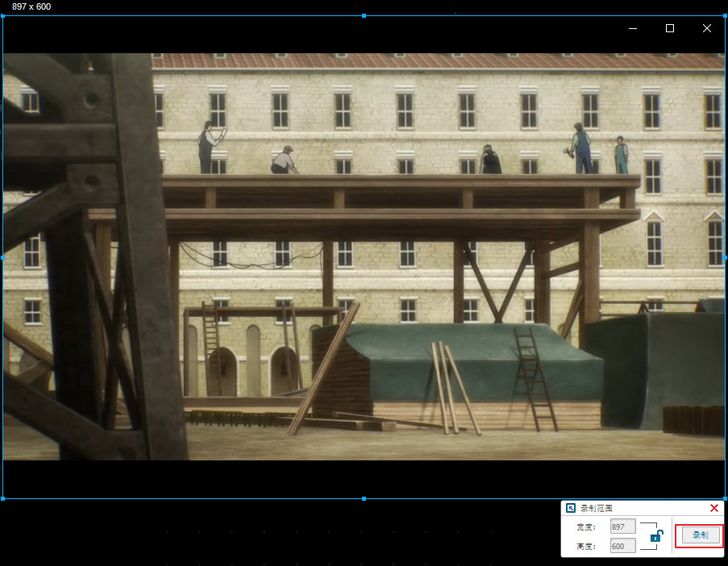Click the bottom-left corner selection handle

coord(2,498)
